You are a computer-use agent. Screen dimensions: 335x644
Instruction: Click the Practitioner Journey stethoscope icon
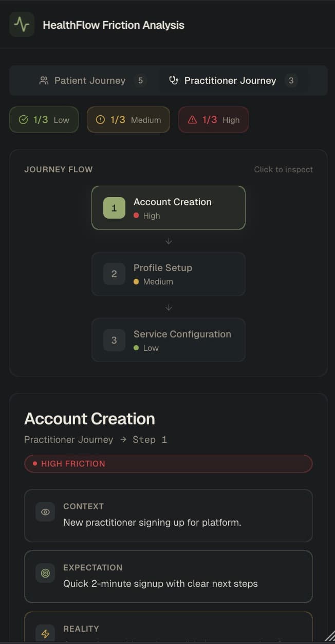(x=174, y=80)
